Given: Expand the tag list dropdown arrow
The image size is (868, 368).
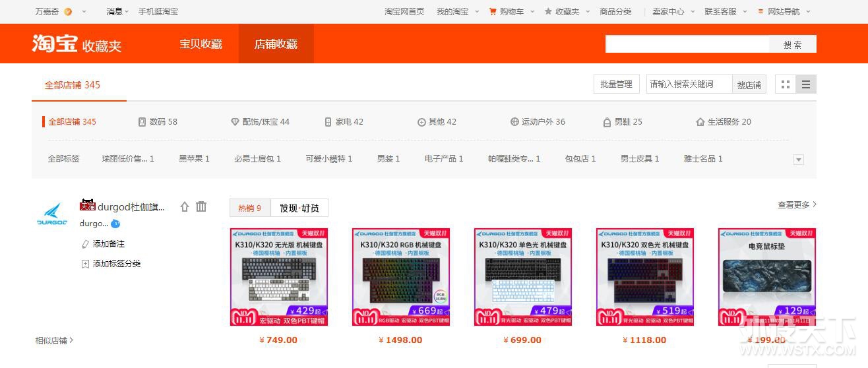Looking at the screenshot, I should tap(798, 160).
